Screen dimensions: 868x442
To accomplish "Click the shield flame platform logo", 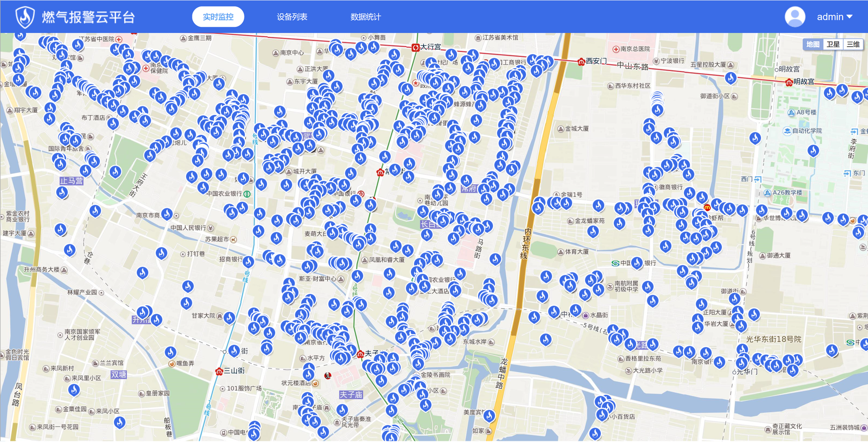I will point(24,17).
